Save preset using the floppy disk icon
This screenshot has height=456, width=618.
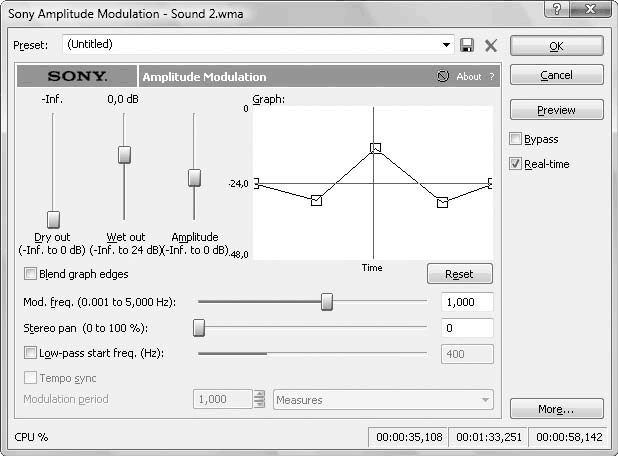pyautogui.click(x=467, y=45)
